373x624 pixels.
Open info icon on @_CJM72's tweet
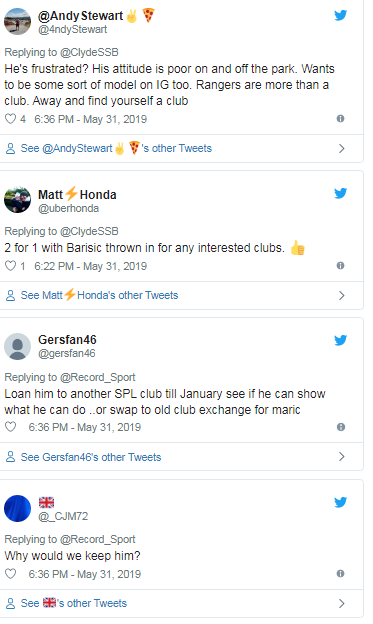tap(340, 573)
